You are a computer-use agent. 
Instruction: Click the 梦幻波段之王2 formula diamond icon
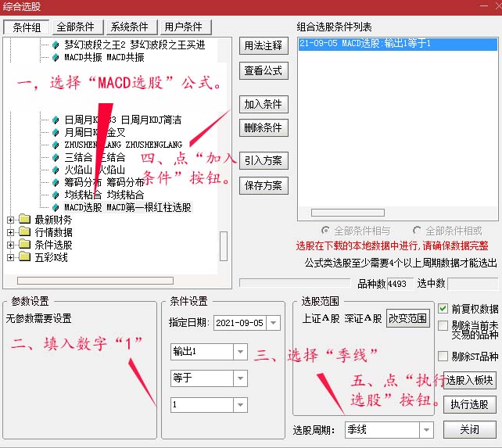coord(56,45)
